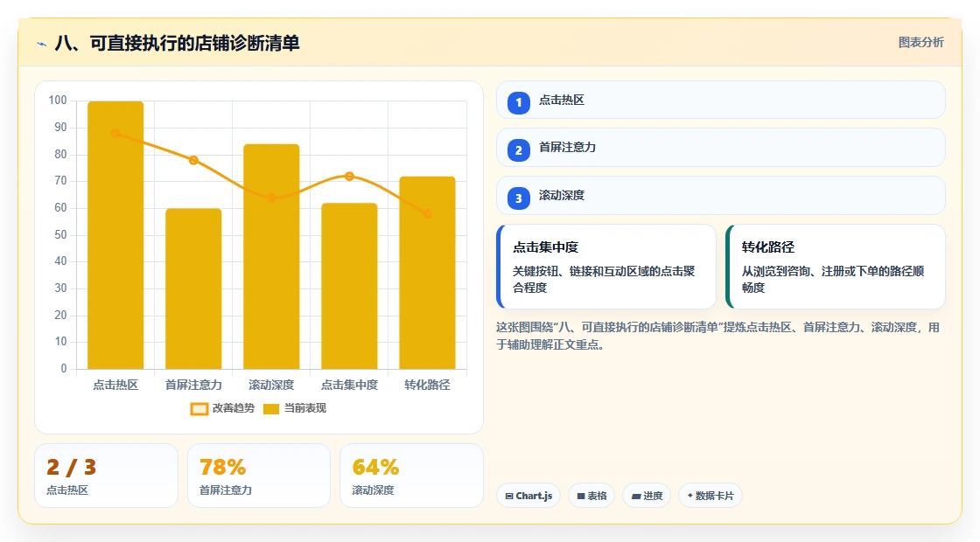Select the 表格 tag

pos(591,496)
